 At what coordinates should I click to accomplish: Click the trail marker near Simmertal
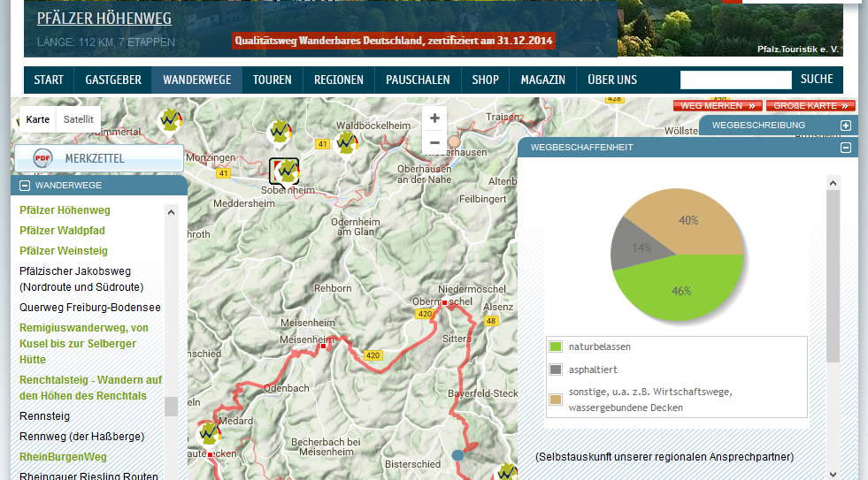pos(169,119)
